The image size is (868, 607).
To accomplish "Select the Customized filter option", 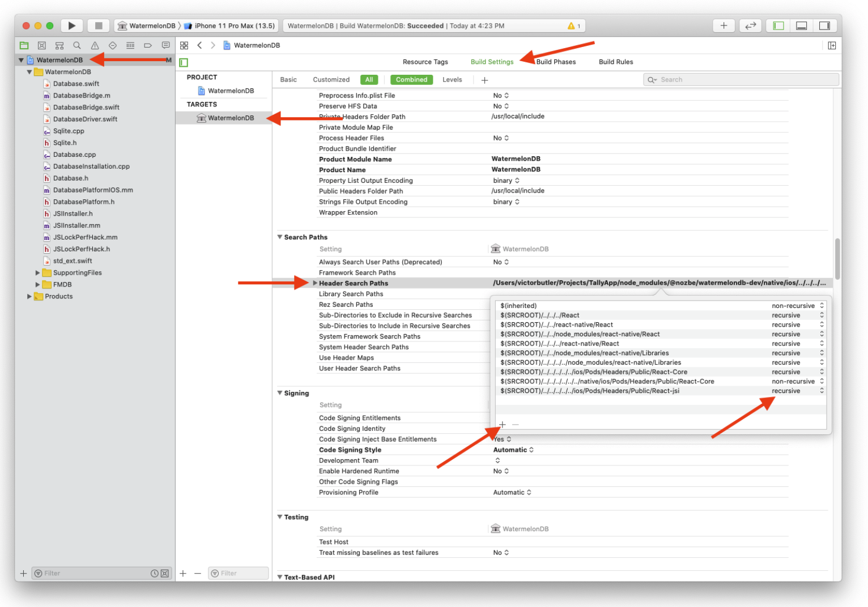I will click(x=331, y=80).
